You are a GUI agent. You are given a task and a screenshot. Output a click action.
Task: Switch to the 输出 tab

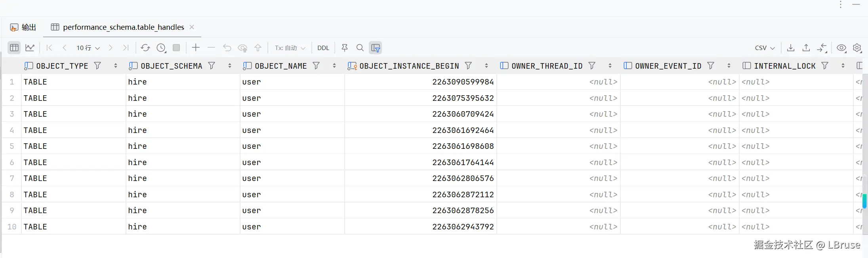pyautogui.click(x=23, y=27)
